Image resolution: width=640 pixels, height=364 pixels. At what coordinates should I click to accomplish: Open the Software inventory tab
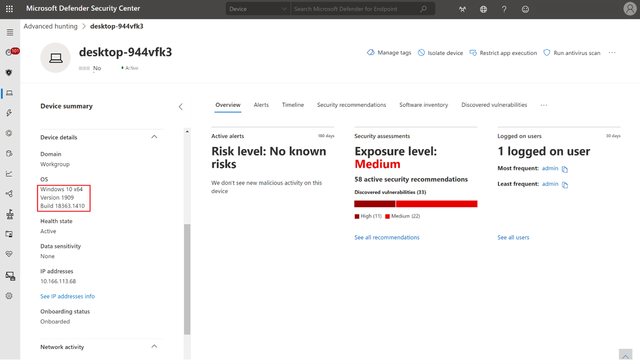[423, 105]
